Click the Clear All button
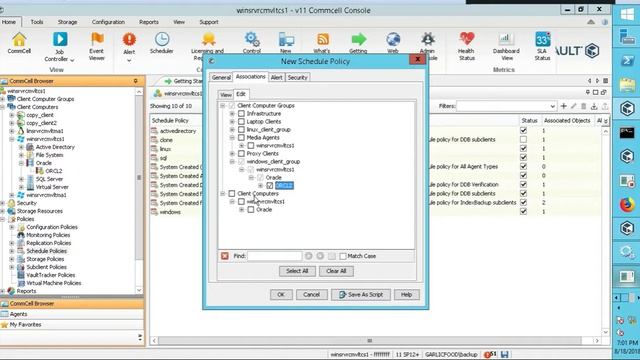 coord(336,271)
